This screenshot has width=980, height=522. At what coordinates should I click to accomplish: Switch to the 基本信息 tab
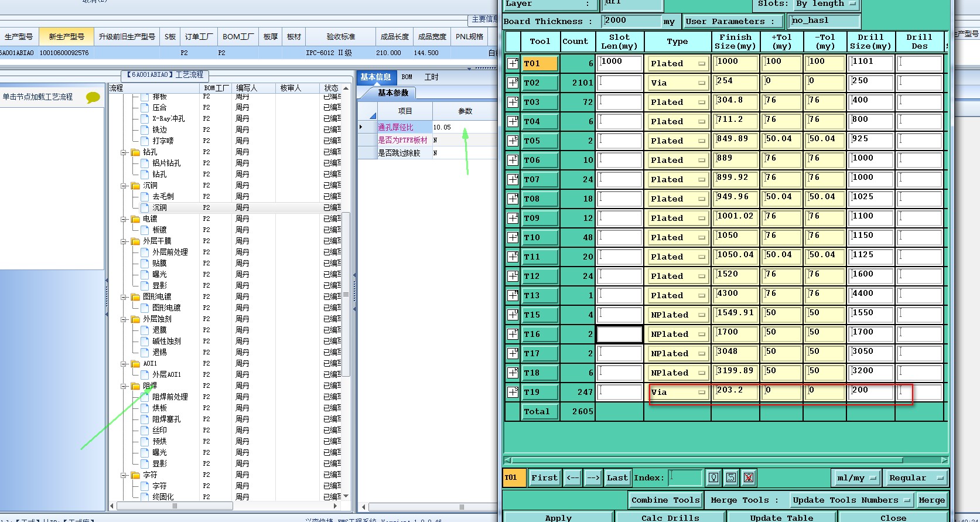(375, 77)
